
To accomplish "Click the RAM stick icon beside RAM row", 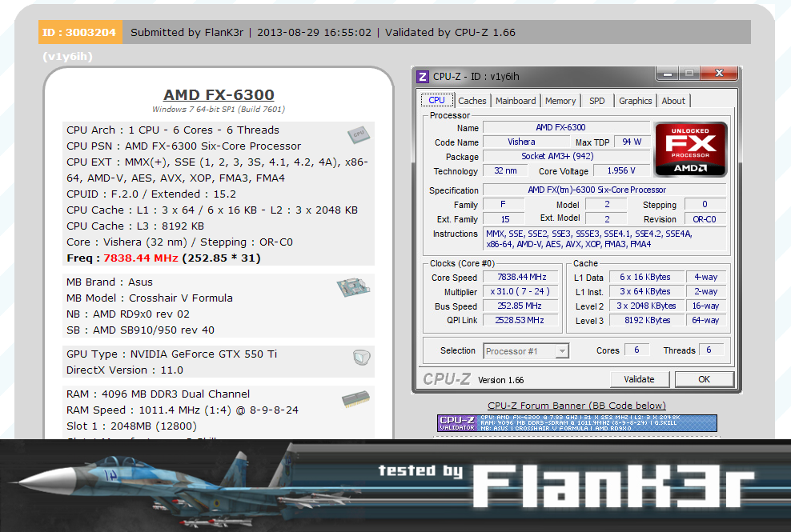I will pyautogui.click(x=355, y=398).
